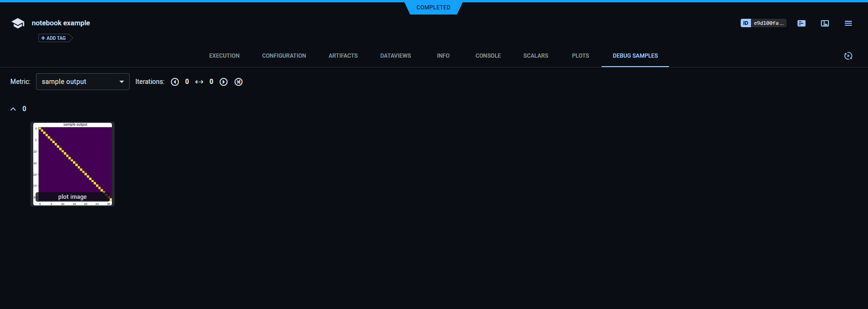Click the experiment graduation cap icon
The width and height of the screenshot is (868, 309).
click(x=18, y=23)
